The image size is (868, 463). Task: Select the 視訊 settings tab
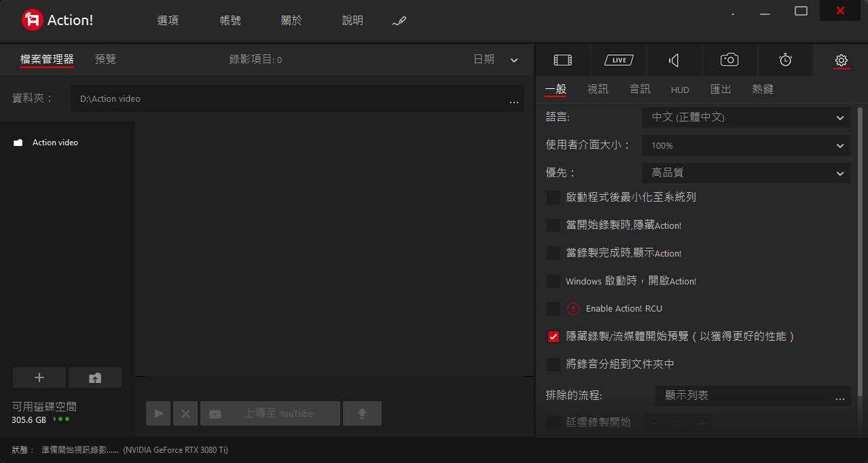pos(598,89)
